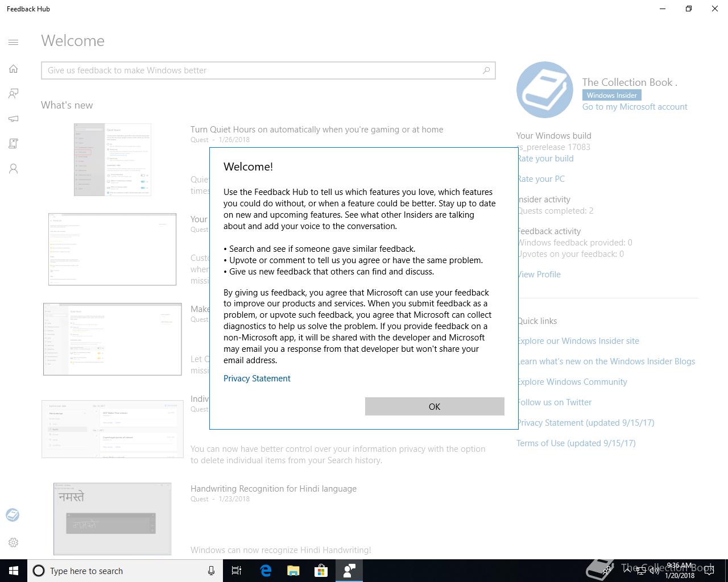Click 'Your Windows build' label
Viewport: 728px width, 582px height.
[x=554, y=136]
